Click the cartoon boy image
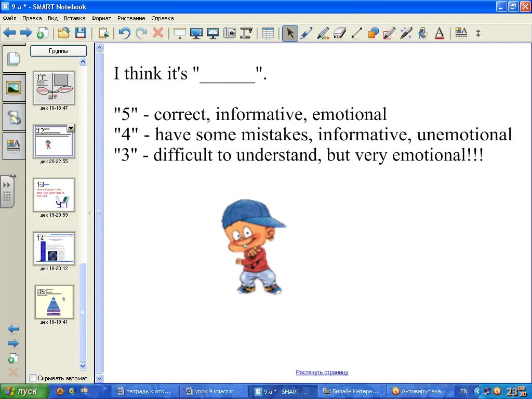Viewport: 532px width, 399px height. click(254, 247)
